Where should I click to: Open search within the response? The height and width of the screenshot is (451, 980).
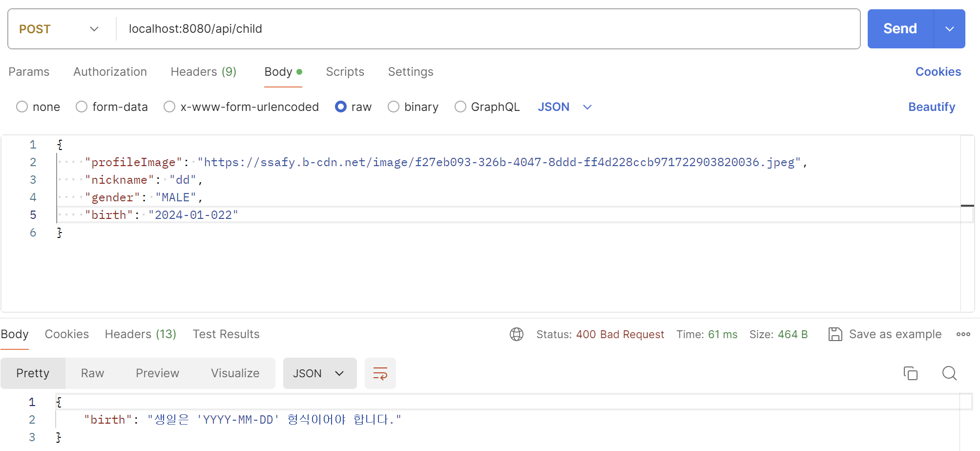pos(949,373)
